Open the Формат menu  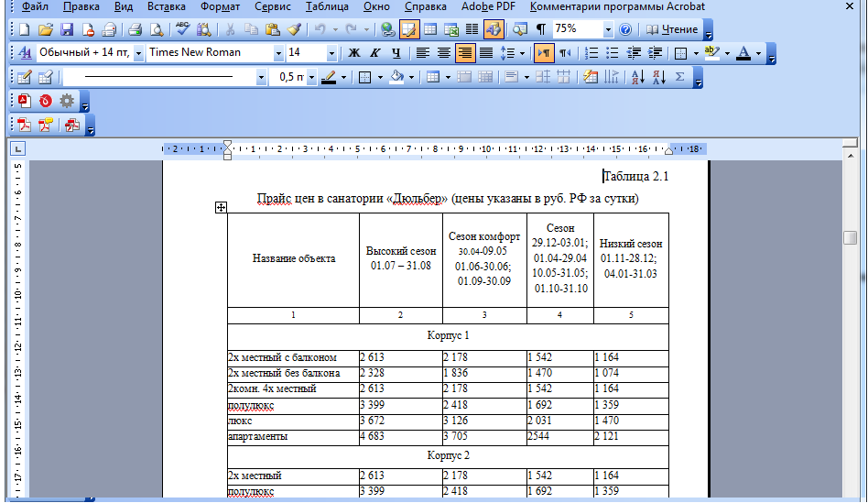coord(220,6)
